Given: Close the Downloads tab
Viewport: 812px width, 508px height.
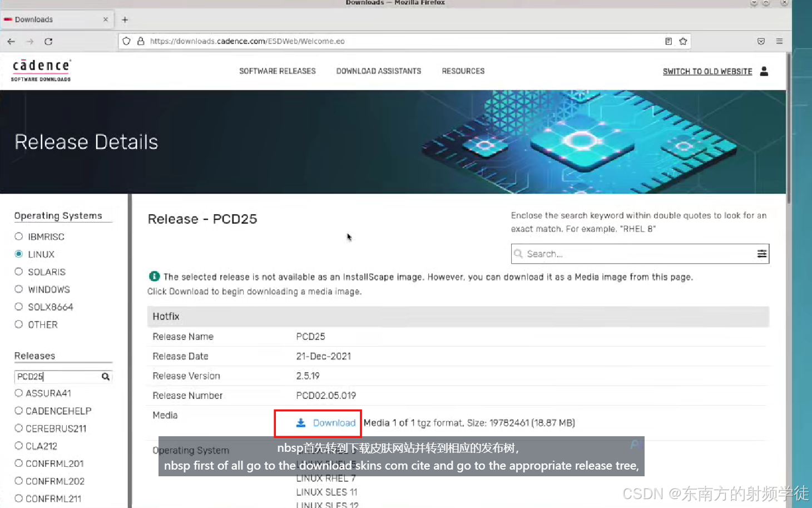Looking at the screenshot, I should (106, 19).
